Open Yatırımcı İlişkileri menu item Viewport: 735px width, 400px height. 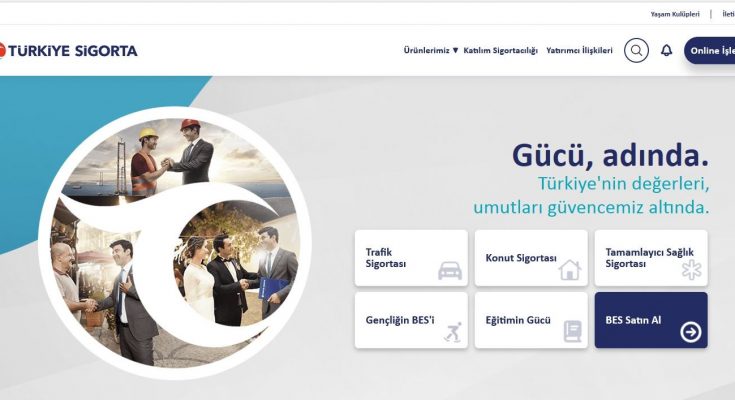tap(579, 50)
